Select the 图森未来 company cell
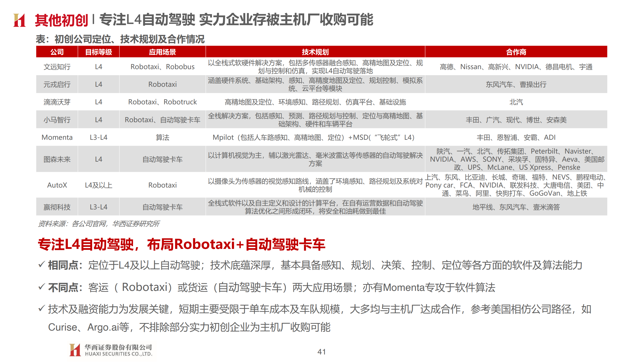The width and height of the screenshot is (644, 362). coord(57,159)
